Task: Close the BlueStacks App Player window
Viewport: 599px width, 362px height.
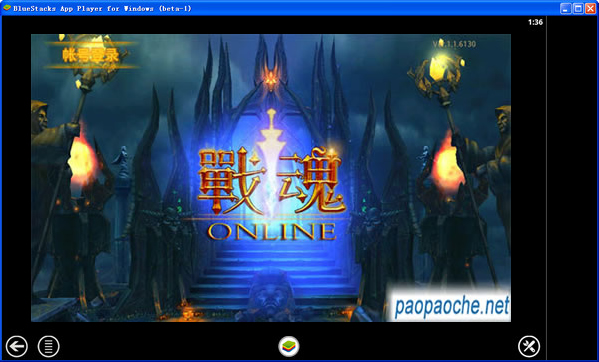Action: pos(591,8)
